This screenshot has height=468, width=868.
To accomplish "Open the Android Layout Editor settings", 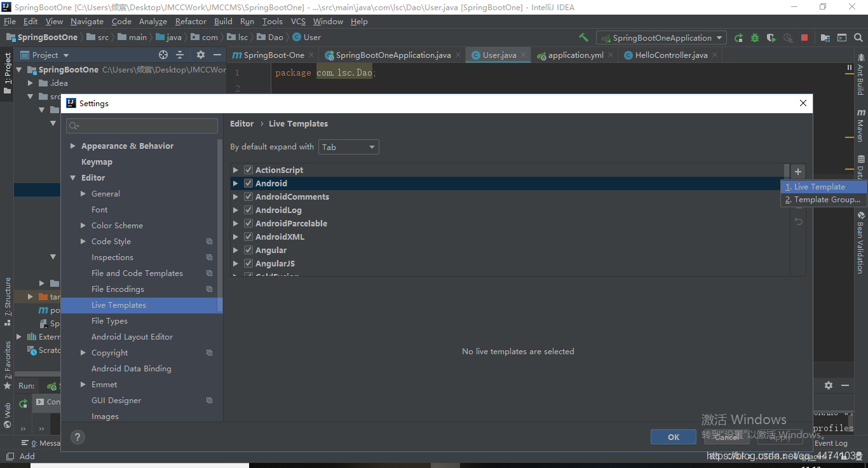I will click(132, 336).
